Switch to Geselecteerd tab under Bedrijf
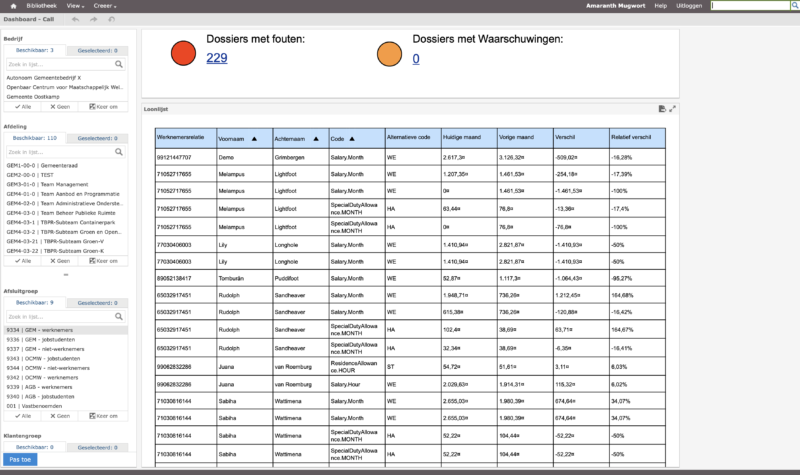800x475 pixels. point(97,50)
